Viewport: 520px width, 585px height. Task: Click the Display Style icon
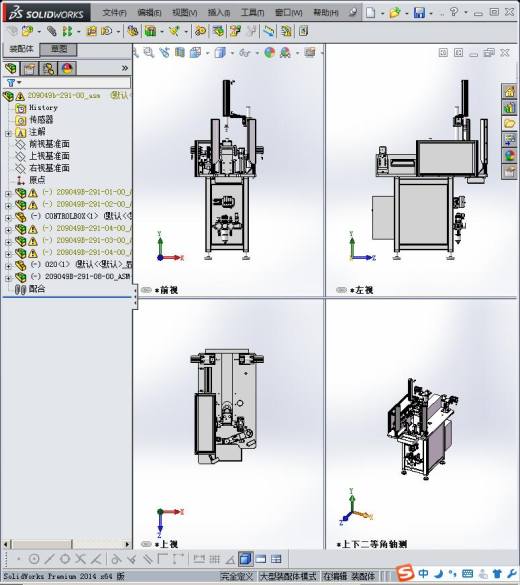[x=220, y=53]
